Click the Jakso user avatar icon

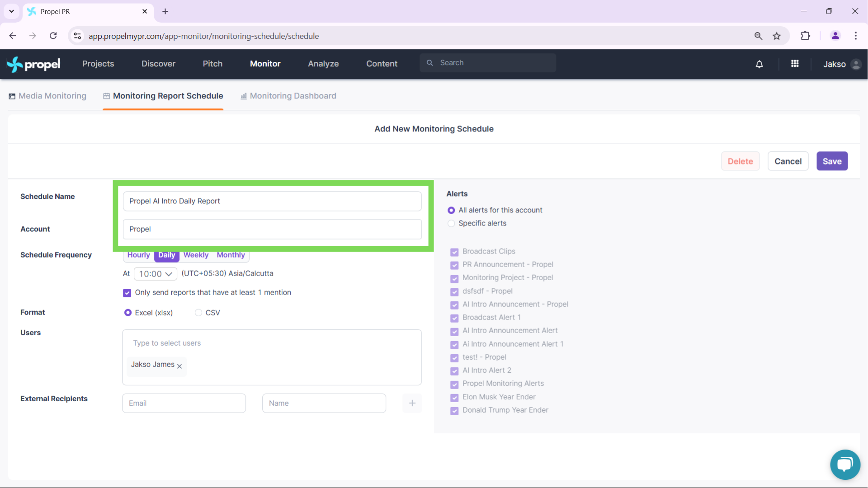pos(856,64)
